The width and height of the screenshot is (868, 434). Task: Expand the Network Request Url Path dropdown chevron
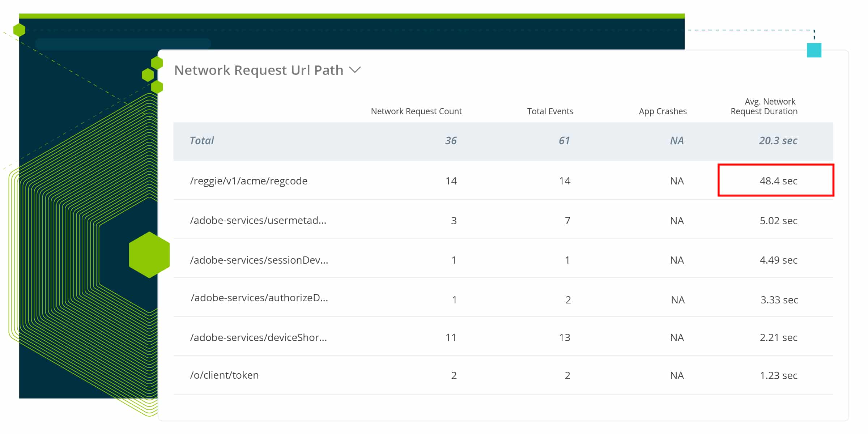pos(355,70)
